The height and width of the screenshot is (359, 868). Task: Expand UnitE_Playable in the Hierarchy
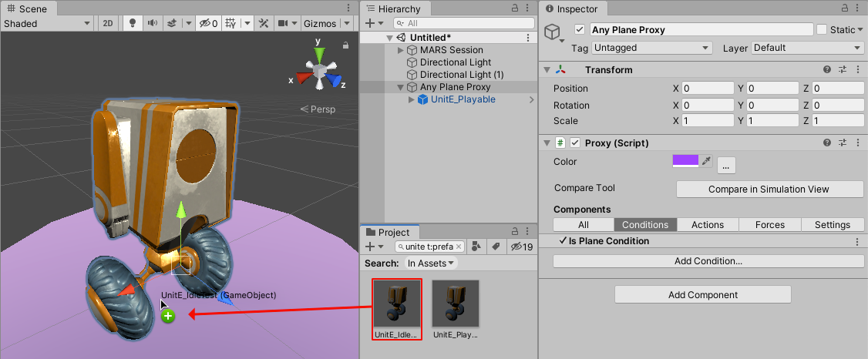point(411,99)
